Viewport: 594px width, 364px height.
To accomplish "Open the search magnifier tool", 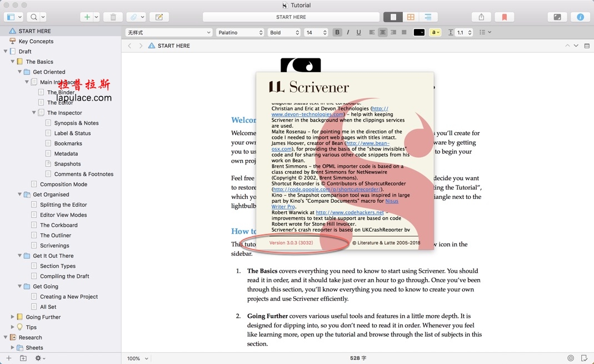I will pos(34,17).
